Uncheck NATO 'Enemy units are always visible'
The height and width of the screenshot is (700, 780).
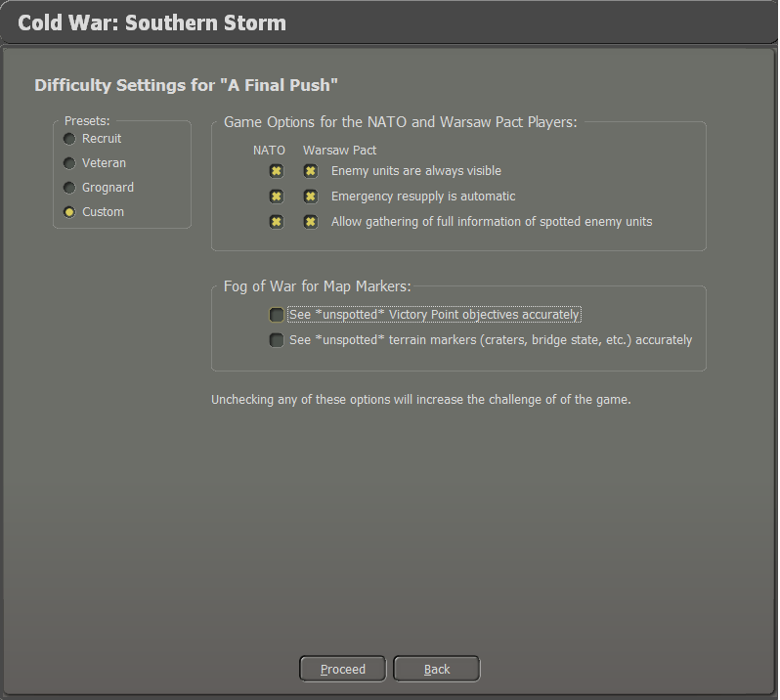click(x=277, y=171)
